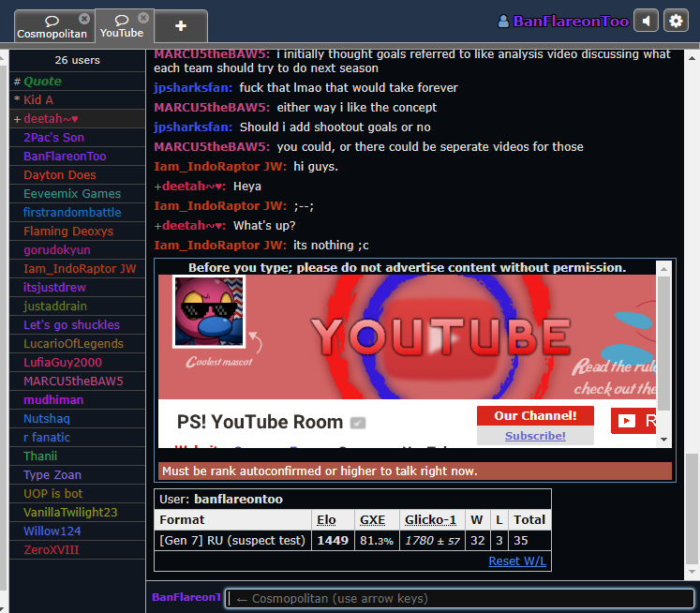Select Flaming Deoxys in the user list

click(x=77, y=232)
